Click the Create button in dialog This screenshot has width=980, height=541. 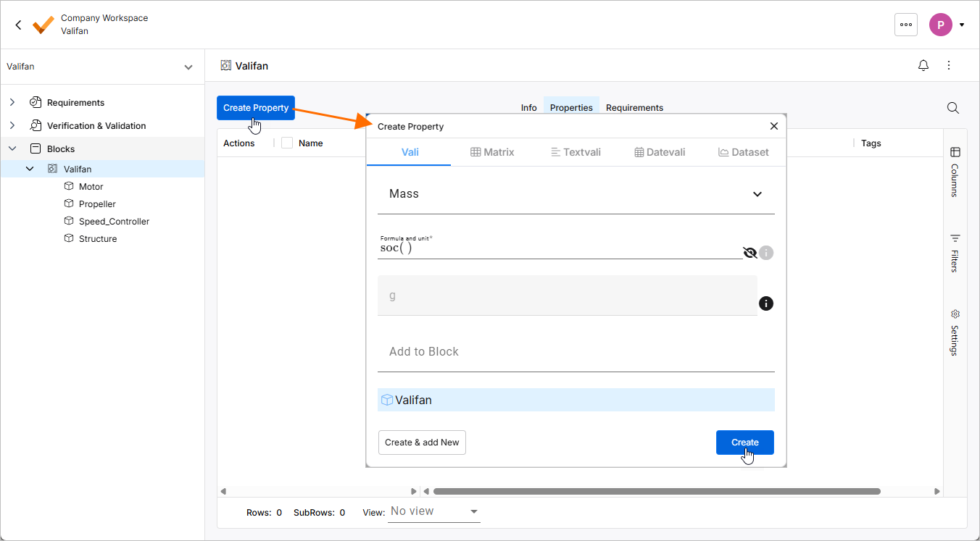(x=744, y=443)
